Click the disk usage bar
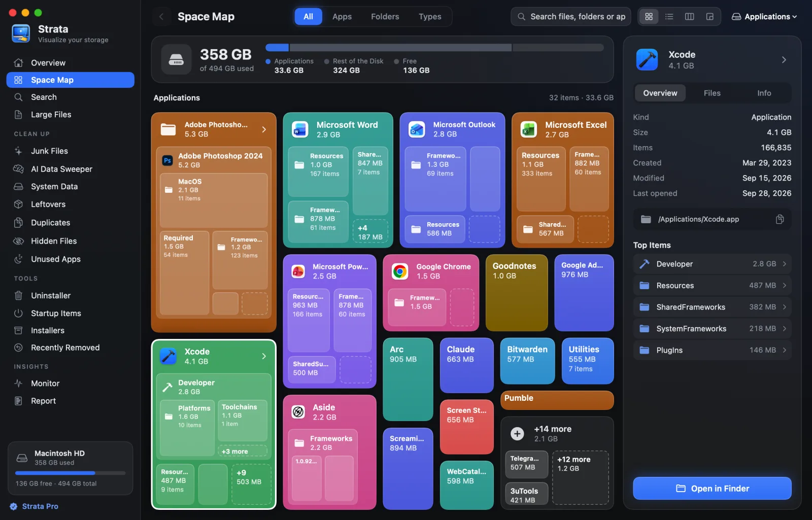The height and width of the screenshot is (520, 812). 434,48
